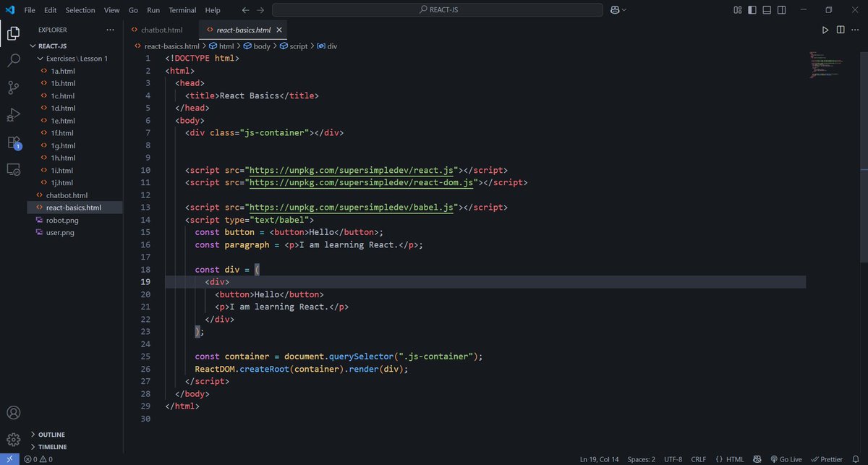Open the Go menu
The image size is (868, 465).
tap(133, 10)
